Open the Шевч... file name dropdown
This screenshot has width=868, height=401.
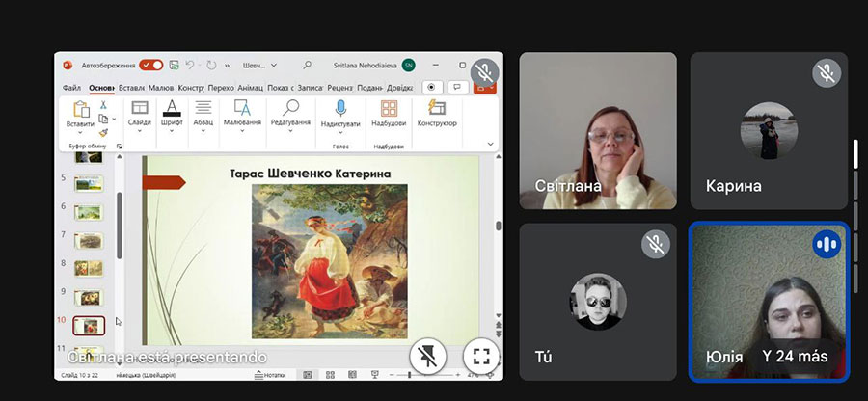pos(259,66)
